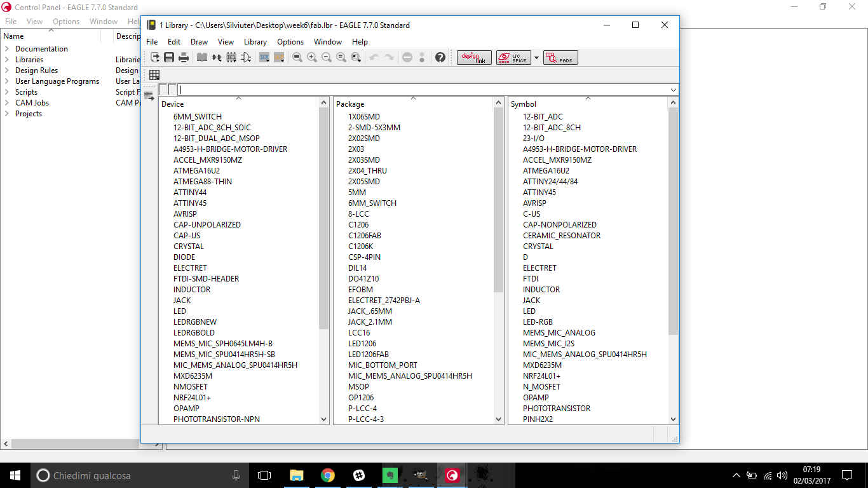The image size is (868, 488).
Task: Click the Open file toolbar icon
Action: (x=155, y=58)
